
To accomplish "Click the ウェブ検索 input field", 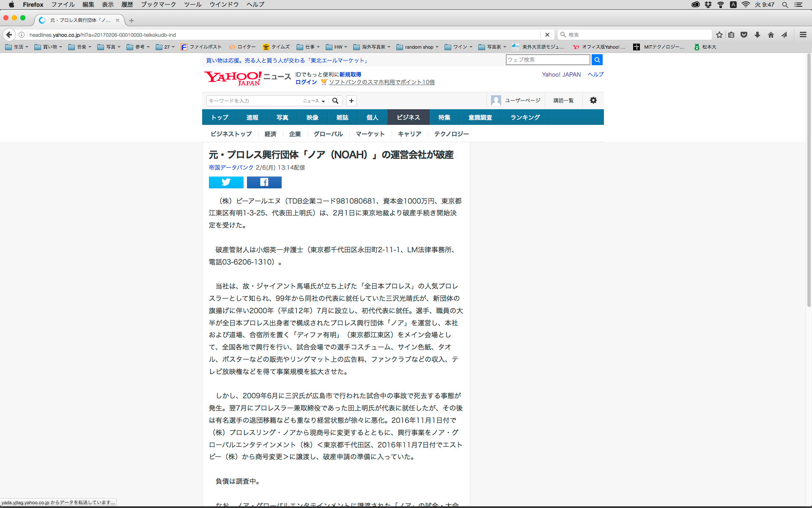I will (547, 60).
